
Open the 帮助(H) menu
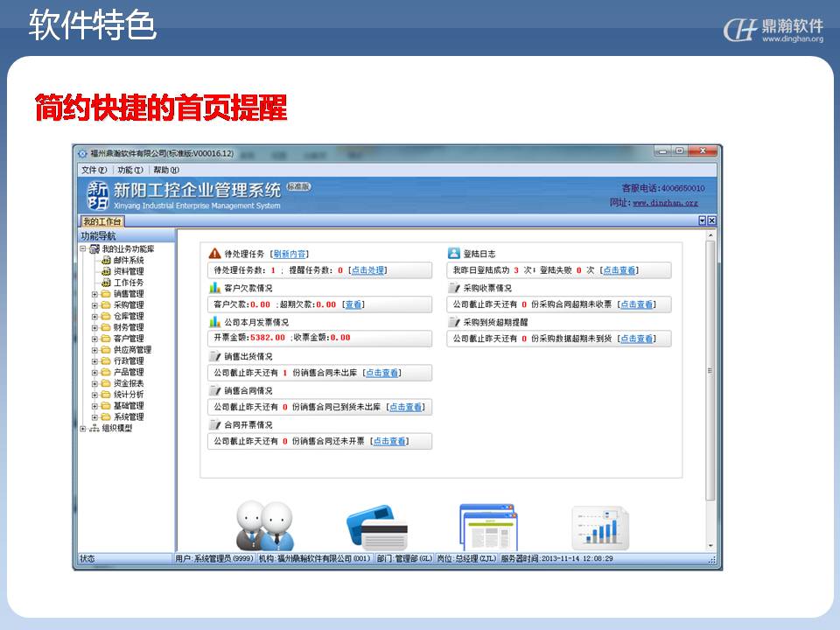coord(166,170)
